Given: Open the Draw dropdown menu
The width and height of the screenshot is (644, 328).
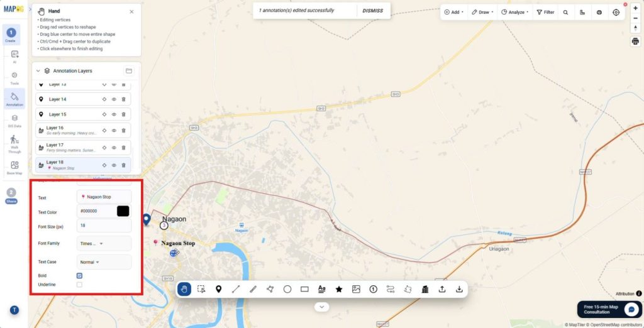Looking at the screenshot, I should [482, 13].
